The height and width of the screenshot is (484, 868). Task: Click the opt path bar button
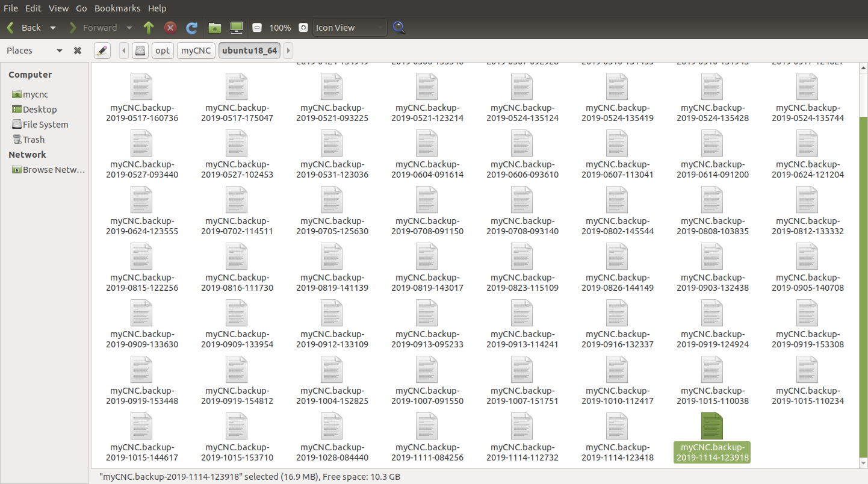[x=163, y=51]
